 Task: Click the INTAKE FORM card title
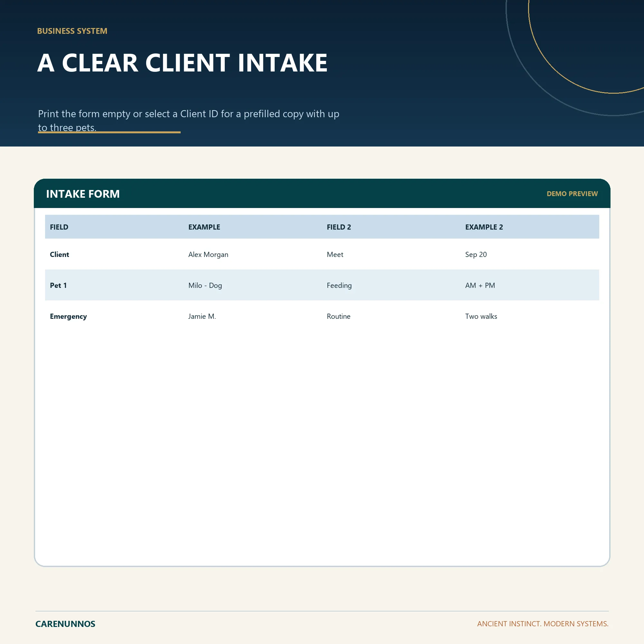coord(83,194)
